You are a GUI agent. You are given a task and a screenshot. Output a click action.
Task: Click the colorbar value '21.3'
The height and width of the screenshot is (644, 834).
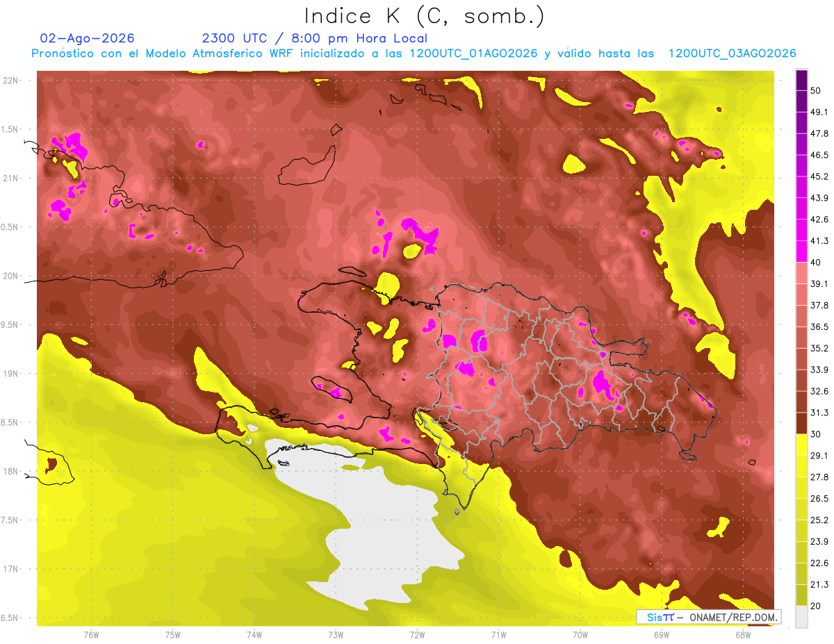pyautogui.click(x=819, y=585)
